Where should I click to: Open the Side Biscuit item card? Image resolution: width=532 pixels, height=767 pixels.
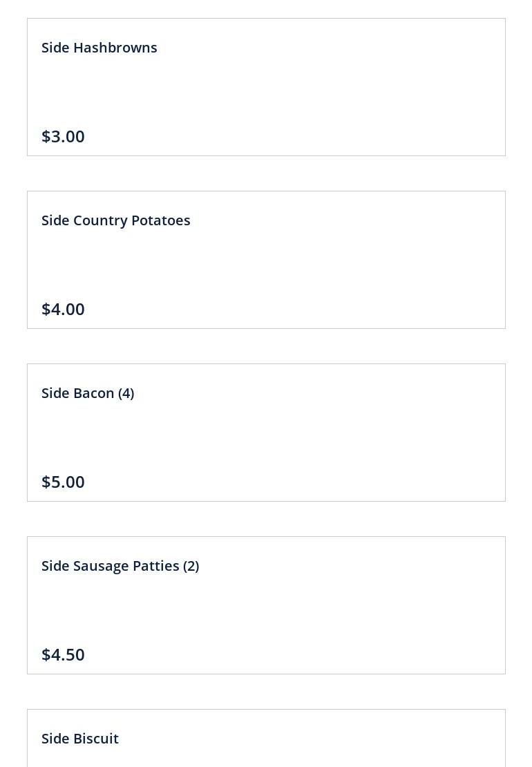pyautogui.click(x=266, y=738)
